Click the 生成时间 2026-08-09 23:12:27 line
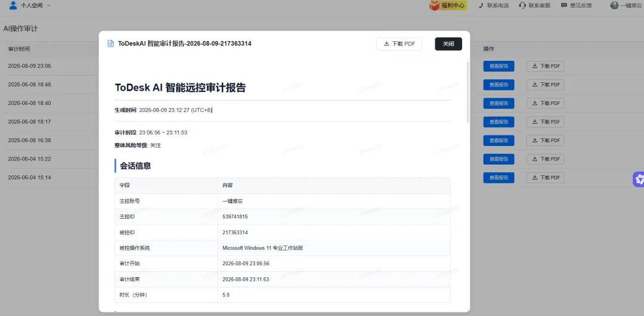Image resolution: width=644 pixels, height=316 pixels. [163, 110]
